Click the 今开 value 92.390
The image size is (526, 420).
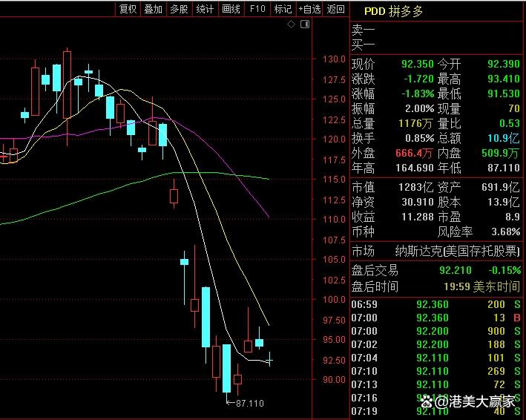pos(504,64)
